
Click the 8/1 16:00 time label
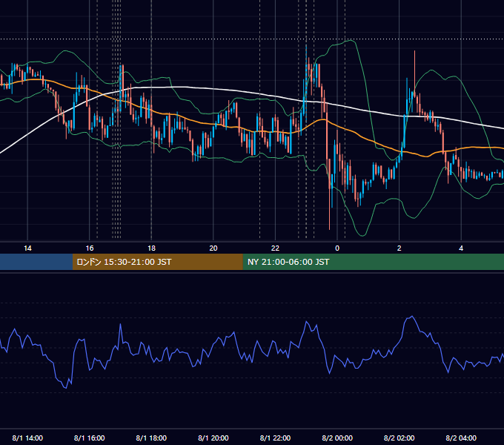(x=90, y=438)
